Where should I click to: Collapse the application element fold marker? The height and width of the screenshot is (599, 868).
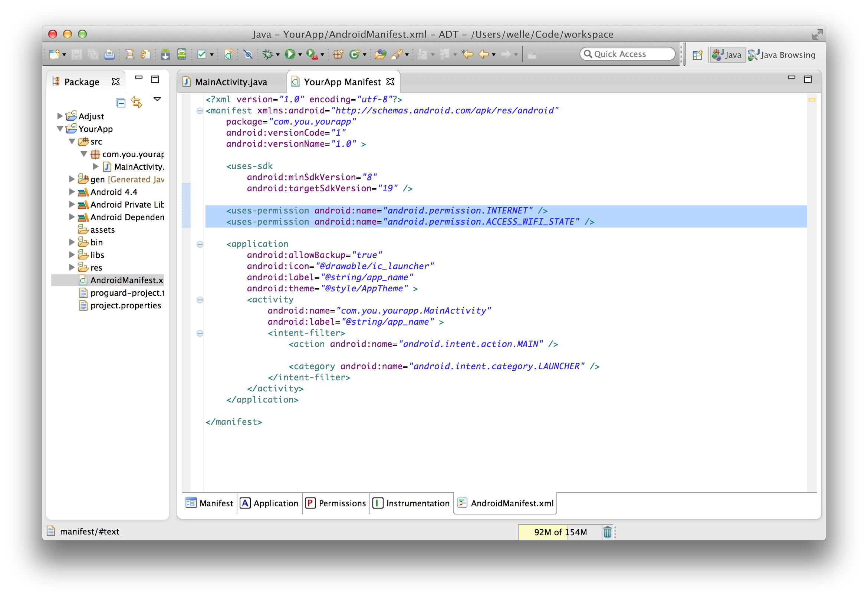200,244
